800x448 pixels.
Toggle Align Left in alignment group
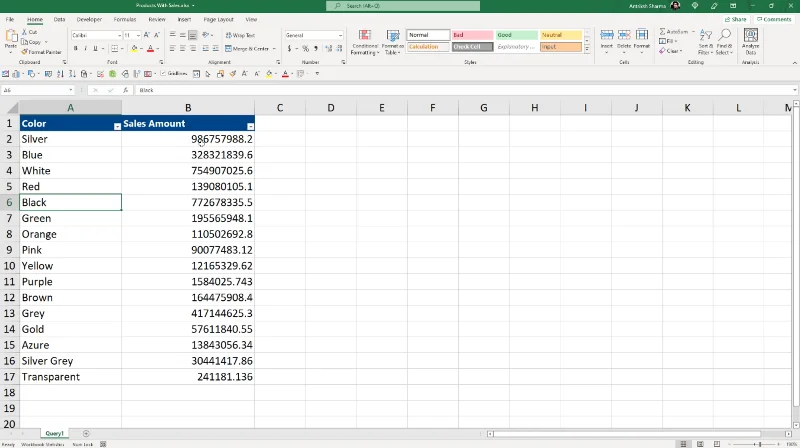[172, 48]
